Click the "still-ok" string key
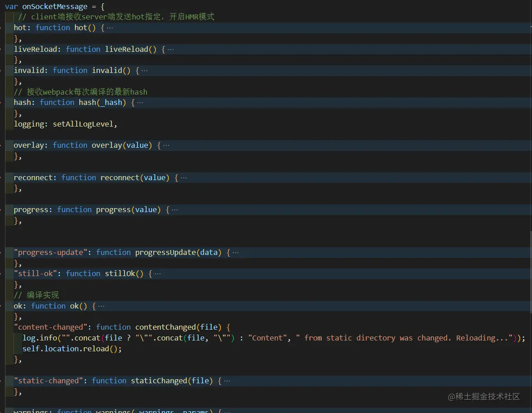The image size is (532, 413). [x=35, y=273]
